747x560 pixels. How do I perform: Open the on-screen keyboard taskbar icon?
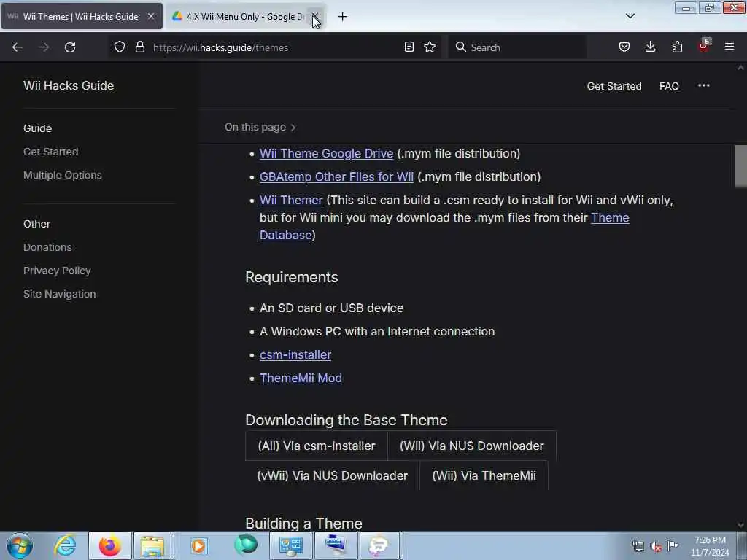click(336, 545)
